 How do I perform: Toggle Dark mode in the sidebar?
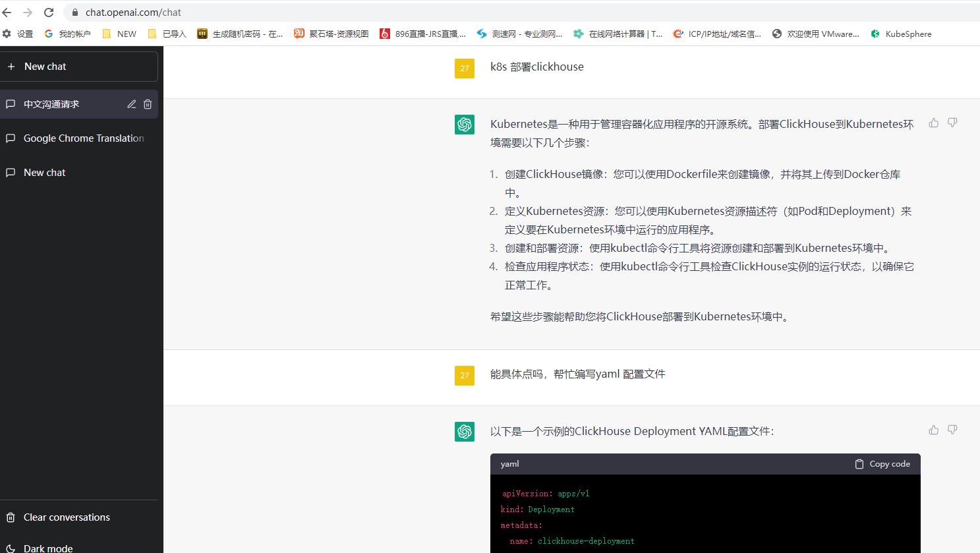pos(47,548)
